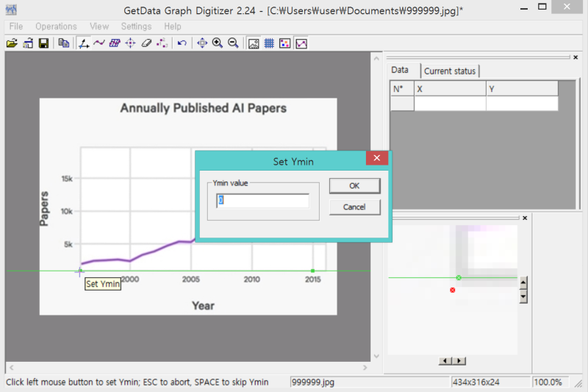Open the File menu
The image size is (588, 392).
[16, 26]
